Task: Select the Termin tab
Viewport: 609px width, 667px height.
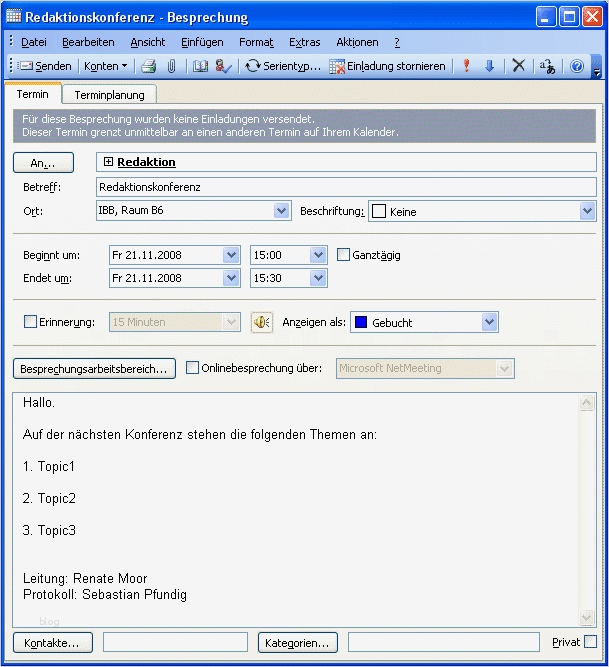Action: point(33,94)
